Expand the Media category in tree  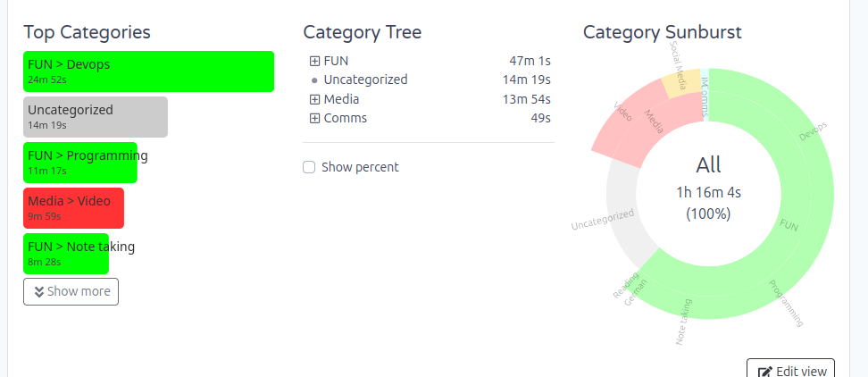(314, 99)
